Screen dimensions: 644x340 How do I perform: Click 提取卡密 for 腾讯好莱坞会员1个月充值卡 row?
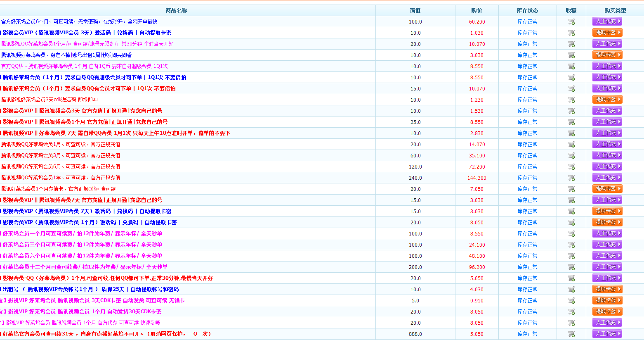coord(607,188)
